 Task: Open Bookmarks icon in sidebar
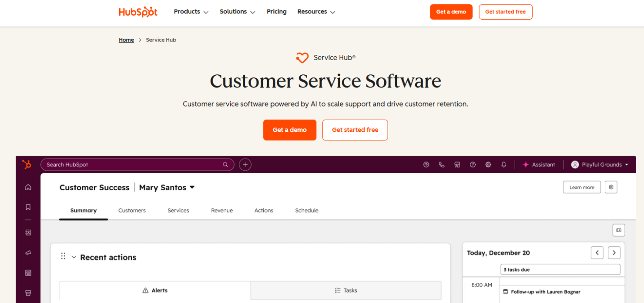click(28, 207)
